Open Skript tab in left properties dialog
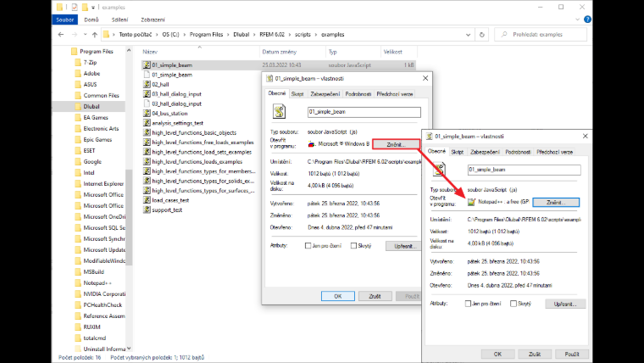This screenshot has height=363, width=644. click(x=297, y=94)
